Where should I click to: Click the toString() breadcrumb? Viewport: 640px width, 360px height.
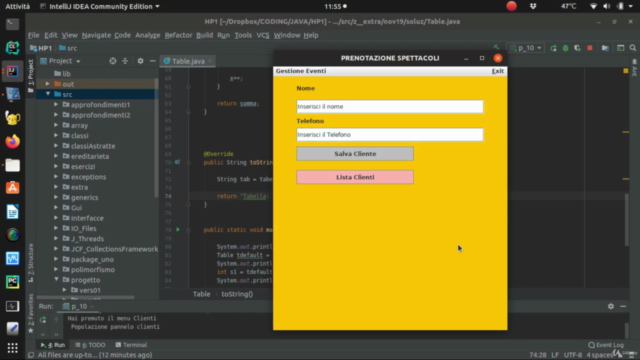pyautogui.click(x=237, y=294)
